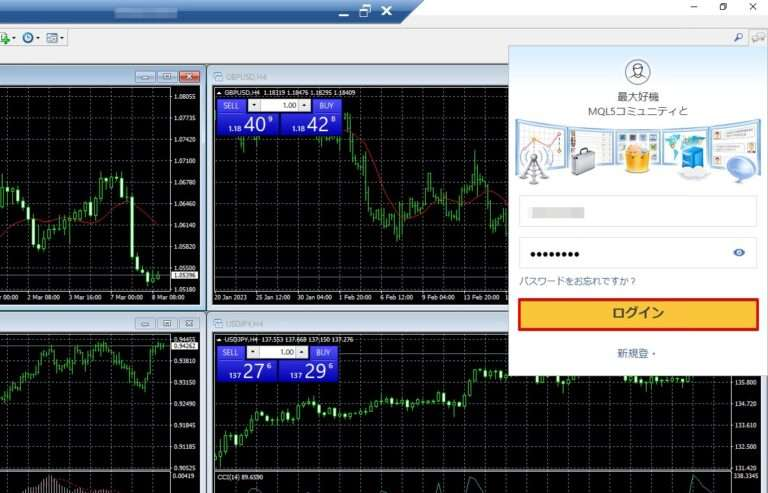
Task: Minimize the top-left chart window
Action: coord(145,76)
